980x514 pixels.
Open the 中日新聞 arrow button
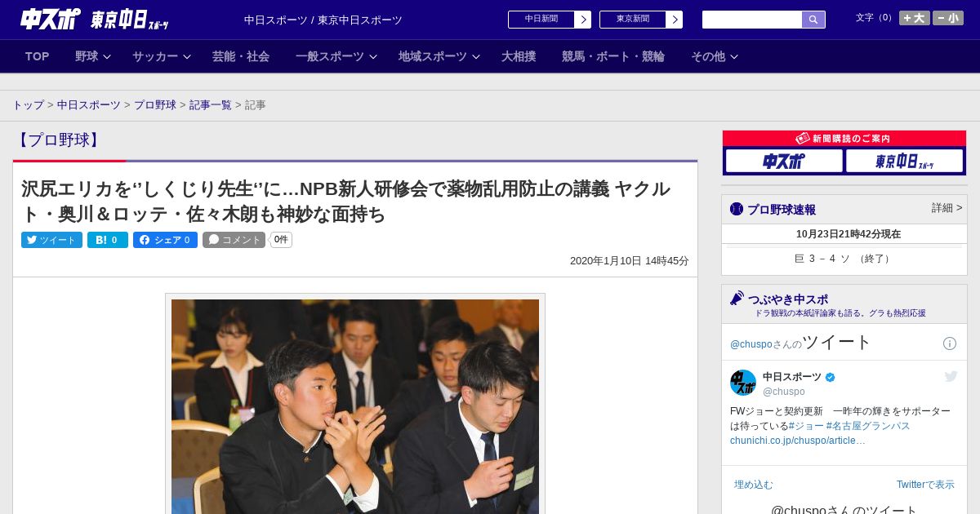(x=582, y=20)
